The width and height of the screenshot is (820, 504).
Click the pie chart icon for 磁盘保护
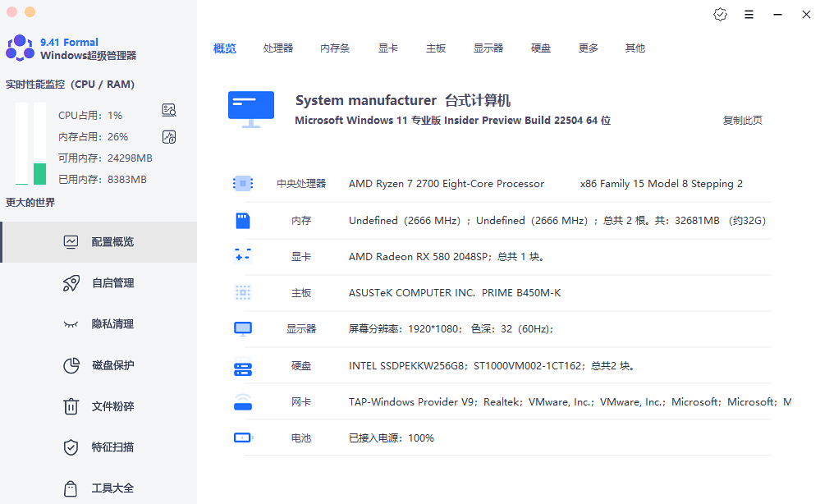click(x=71, y=365)
